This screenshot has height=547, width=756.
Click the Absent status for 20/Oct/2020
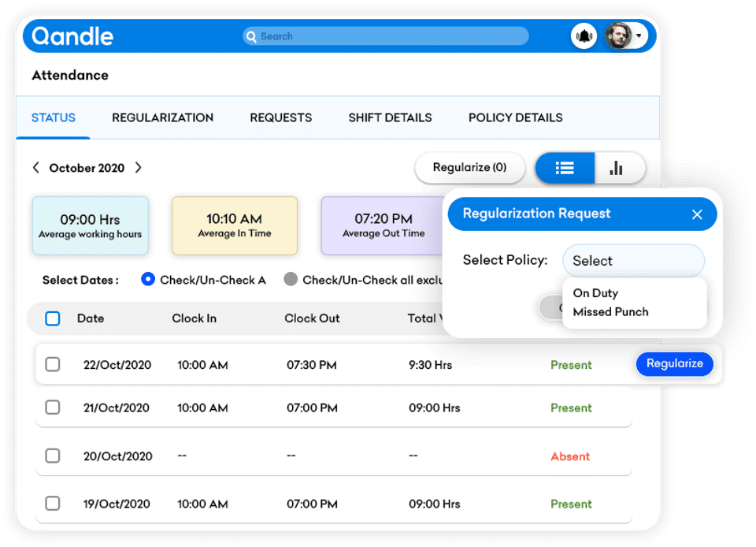(x=570, y=456)
